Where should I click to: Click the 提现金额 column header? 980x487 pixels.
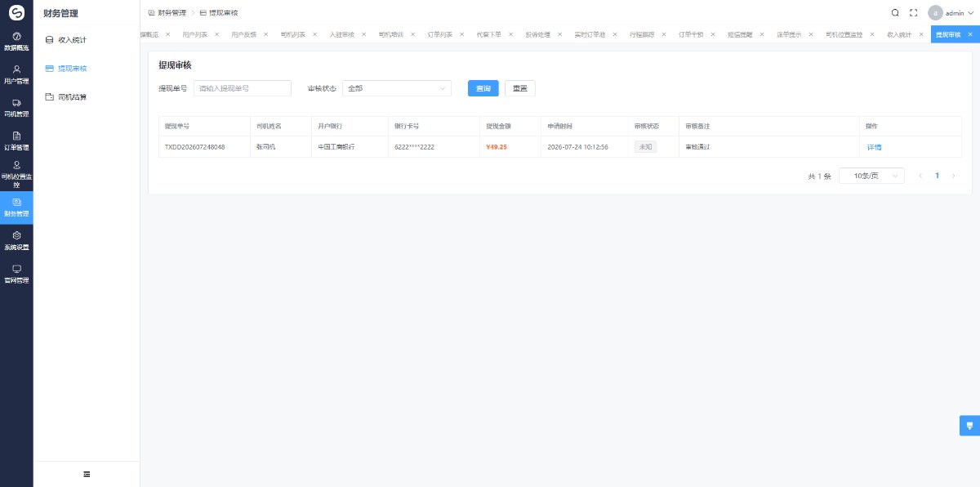(497, 127)
